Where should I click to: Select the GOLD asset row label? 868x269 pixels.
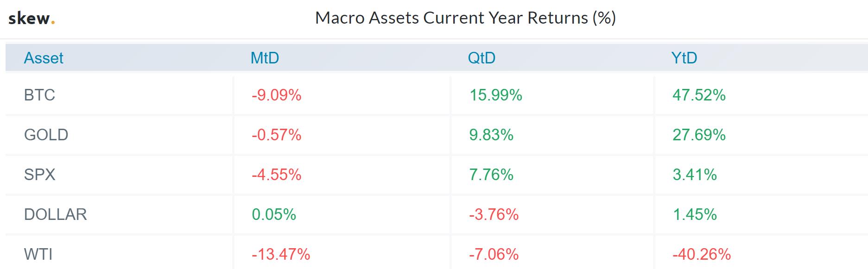pyautogui.click(x=46, y=135)
